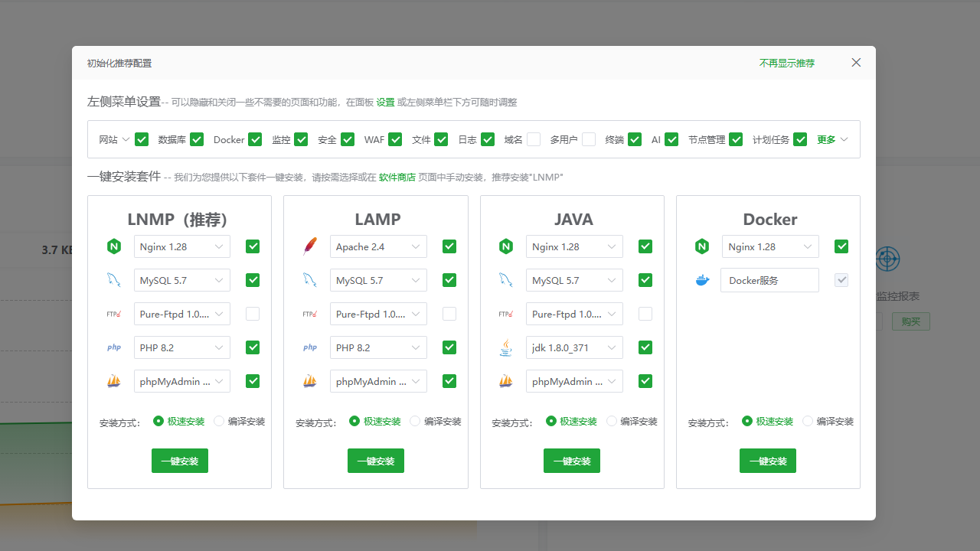This screenshot has width=980, height=551.
Task: Check the Pure-Ftpd checkbox in LNMP panel
Action: 253,314
